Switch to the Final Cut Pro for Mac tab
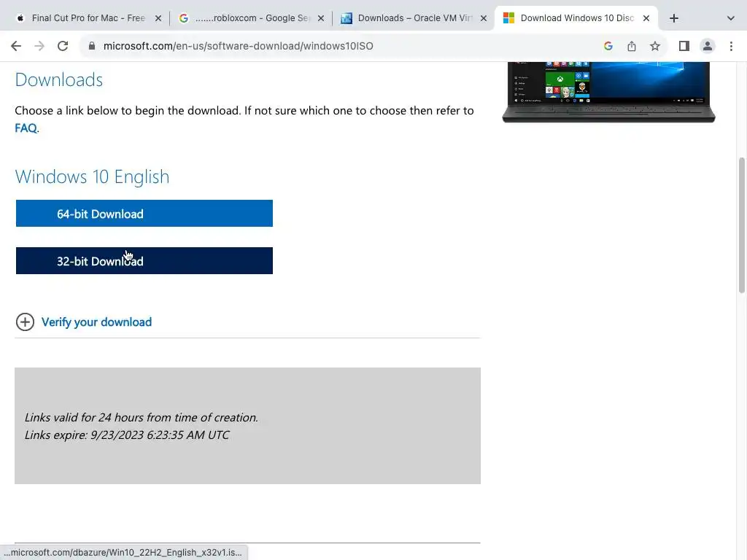Screen dimensions: 747x560 point(88,18)
